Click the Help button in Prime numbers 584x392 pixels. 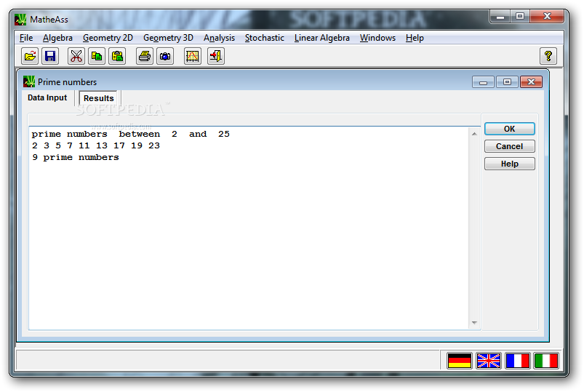[510, 164]
